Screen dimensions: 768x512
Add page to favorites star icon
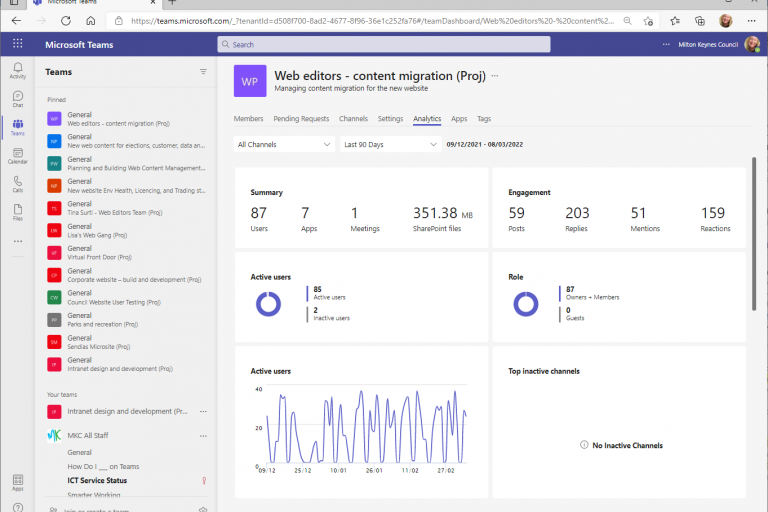point(648,21)
